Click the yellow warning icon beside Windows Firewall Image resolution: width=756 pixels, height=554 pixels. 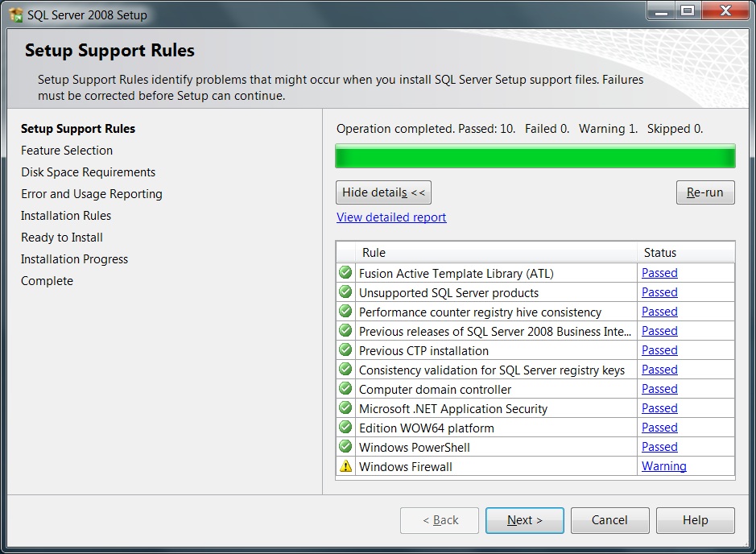[346, 466]
